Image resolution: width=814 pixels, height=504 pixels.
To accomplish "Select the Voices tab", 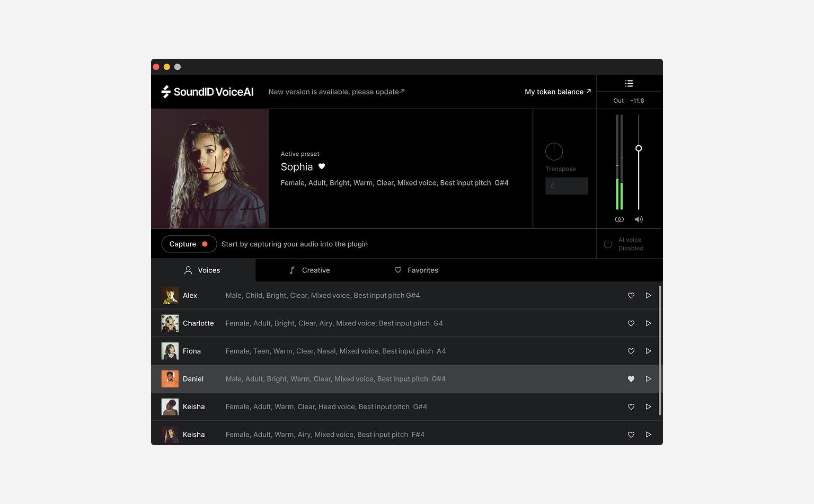I will [x=202, y=270].
